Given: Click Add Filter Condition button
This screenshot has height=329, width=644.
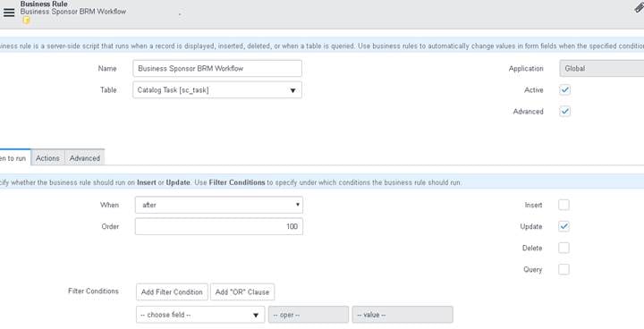Looking at the screenshot, I should pyautogui.click(x=172, y=292).
